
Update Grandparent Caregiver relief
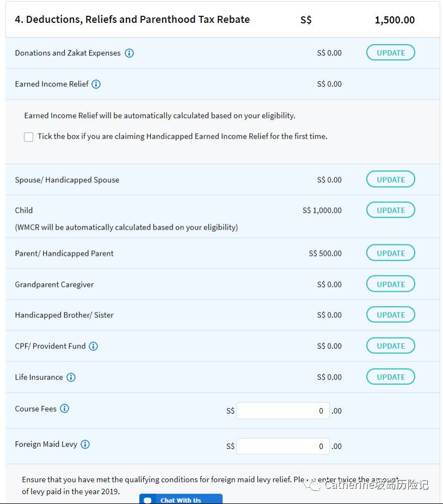(390, 284)
